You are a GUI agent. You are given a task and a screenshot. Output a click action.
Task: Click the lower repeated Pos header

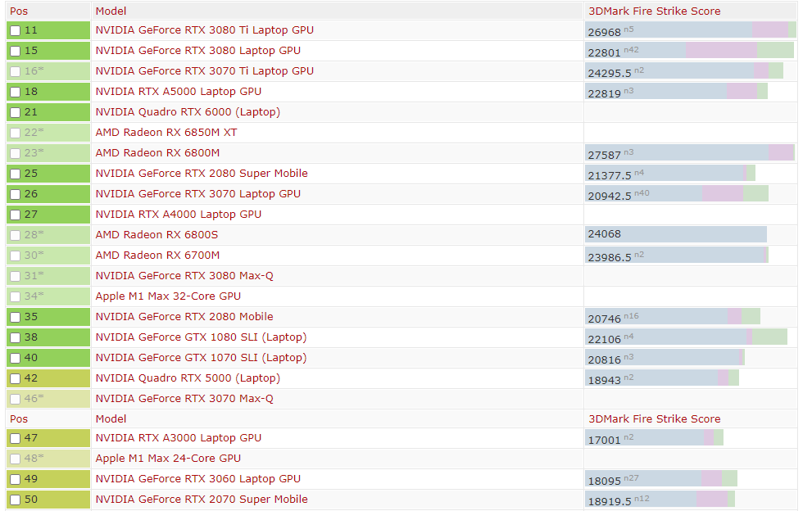click(x=19, y=418)
